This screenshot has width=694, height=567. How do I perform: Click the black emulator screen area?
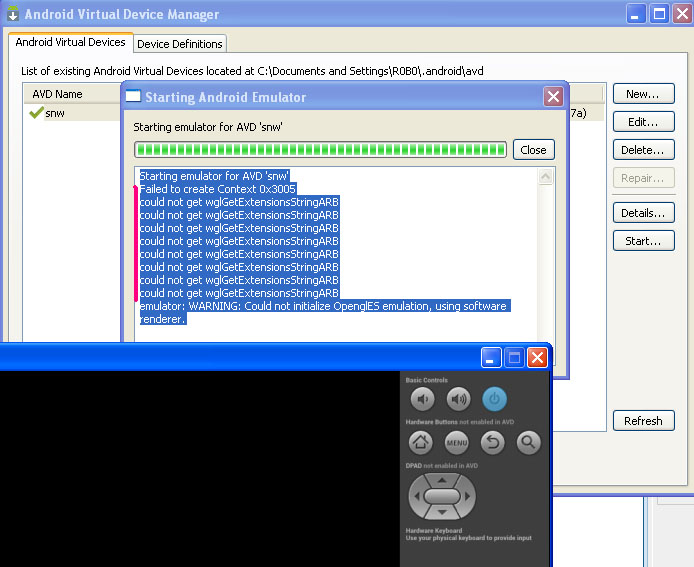pos(200,468)
